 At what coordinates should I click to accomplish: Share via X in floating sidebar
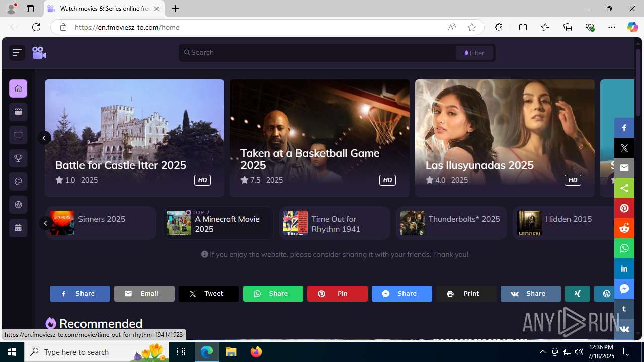624,148
